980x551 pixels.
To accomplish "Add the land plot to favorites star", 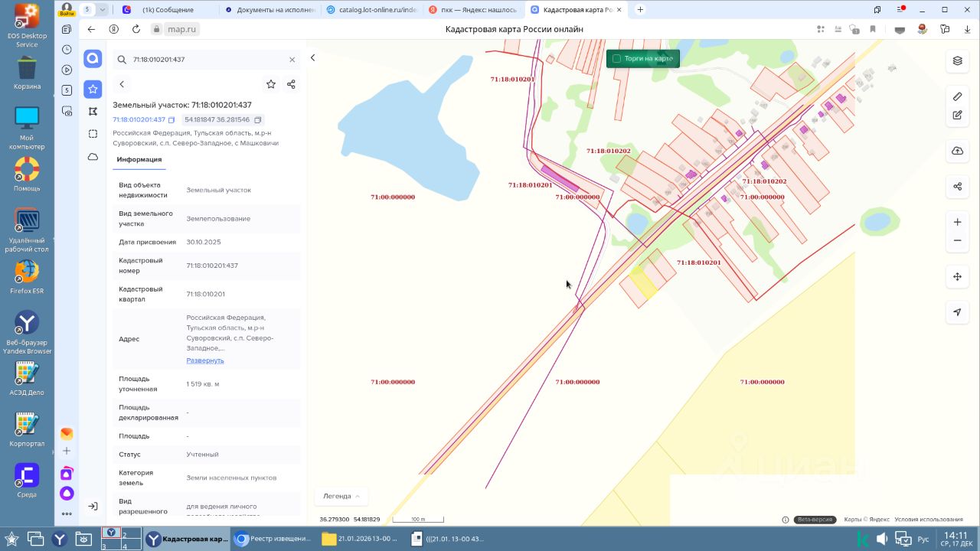I will pyautogui.click(x=271, y=84).
